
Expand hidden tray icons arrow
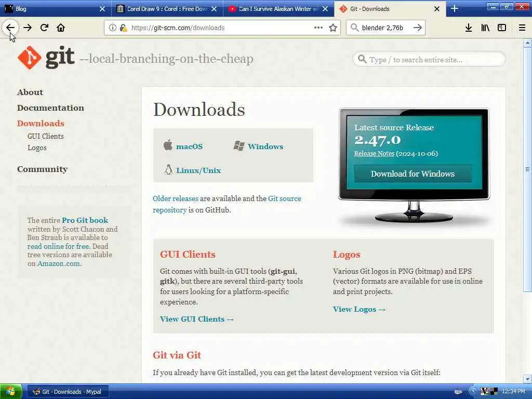(x=473, y=391)
